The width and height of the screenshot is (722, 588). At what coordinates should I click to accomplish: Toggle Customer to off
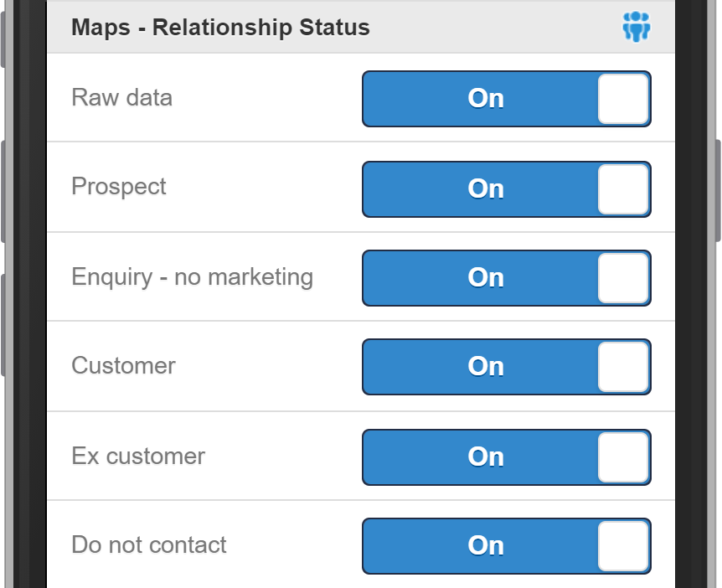coord(506,367)
